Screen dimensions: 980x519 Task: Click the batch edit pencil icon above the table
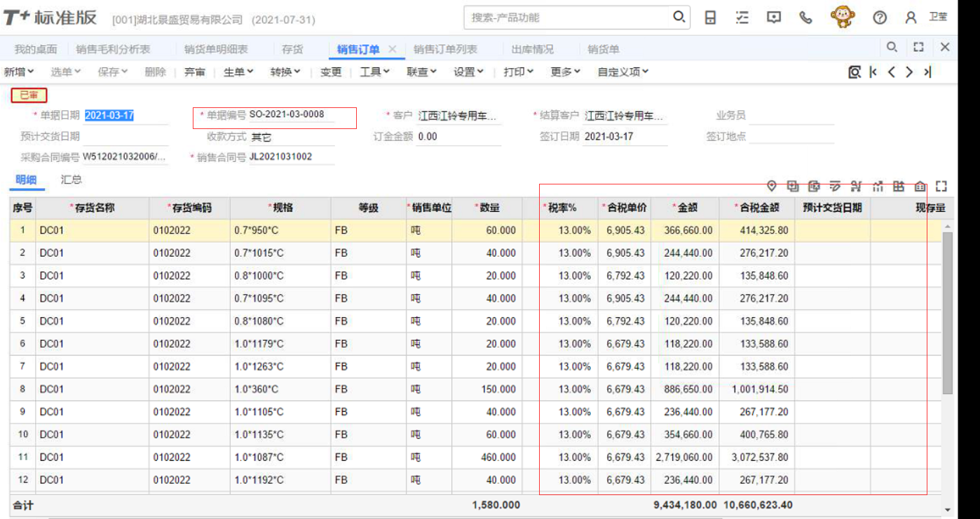click(835, 186)
